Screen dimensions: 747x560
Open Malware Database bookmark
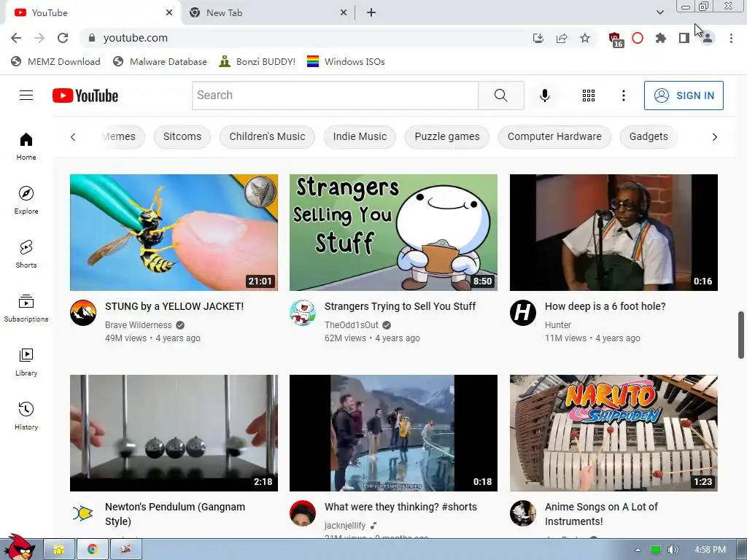tap(160, 61)
